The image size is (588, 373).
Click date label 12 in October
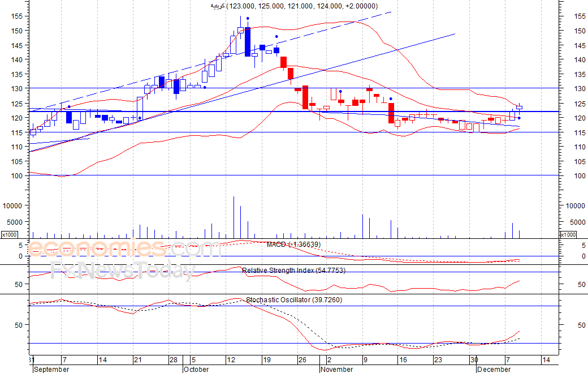pyautogui.click(x=231, y=360)
